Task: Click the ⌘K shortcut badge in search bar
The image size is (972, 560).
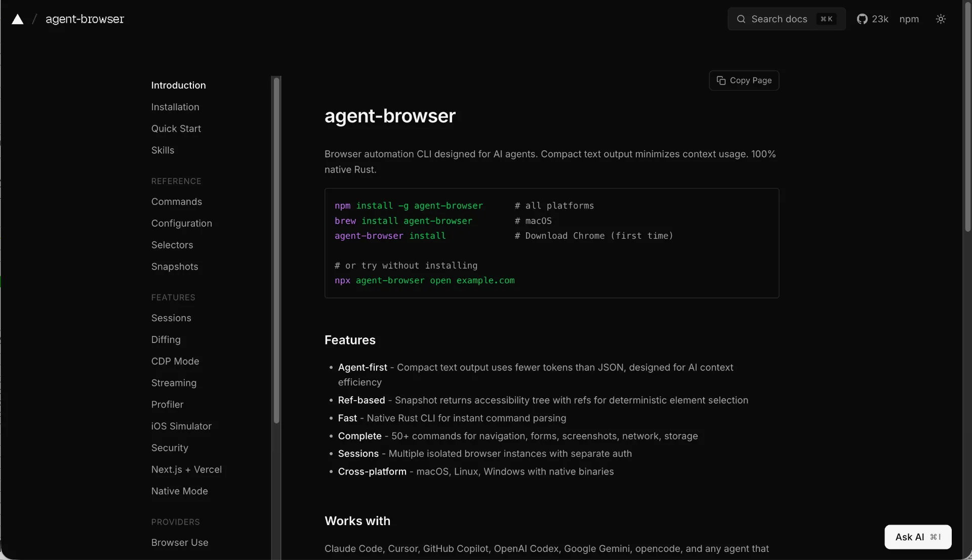Action: pos(827,19)
